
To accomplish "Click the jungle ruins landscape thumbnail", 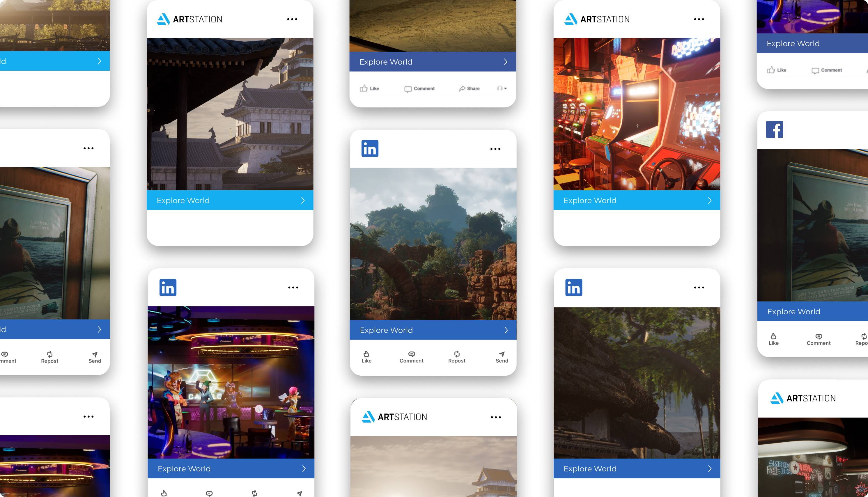I will point(433,244).
